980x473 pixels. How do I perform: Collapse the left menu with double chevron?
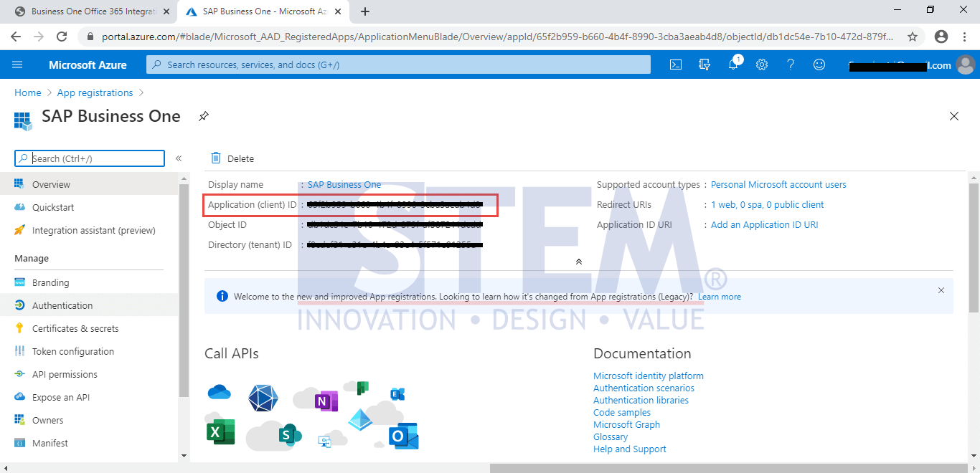pos(179,158)
